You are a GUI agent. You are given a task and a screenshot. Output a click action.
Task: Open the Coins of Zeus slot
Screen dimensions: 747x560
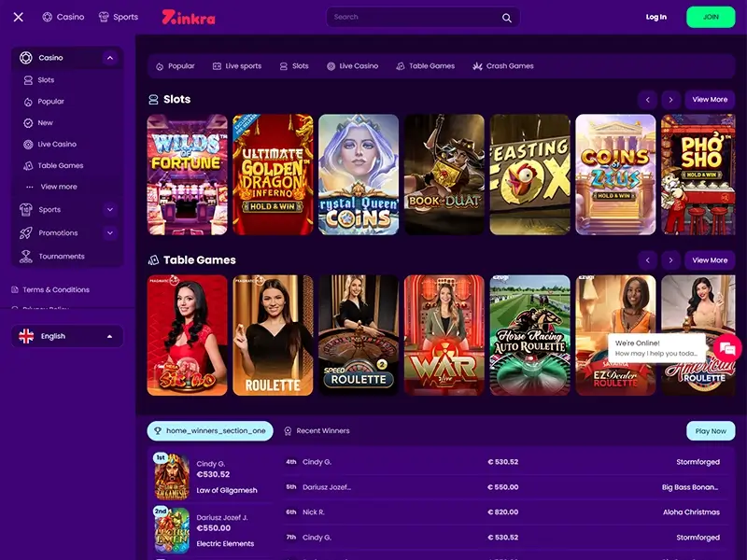click(615, 175)
